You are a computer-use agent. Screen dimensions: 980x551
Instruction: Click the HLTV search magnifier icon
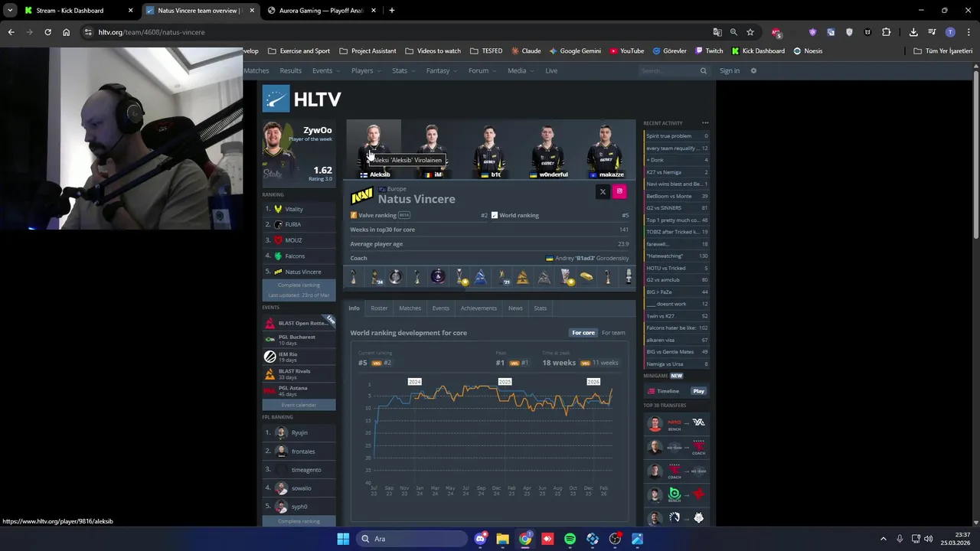tap(703, 70)
